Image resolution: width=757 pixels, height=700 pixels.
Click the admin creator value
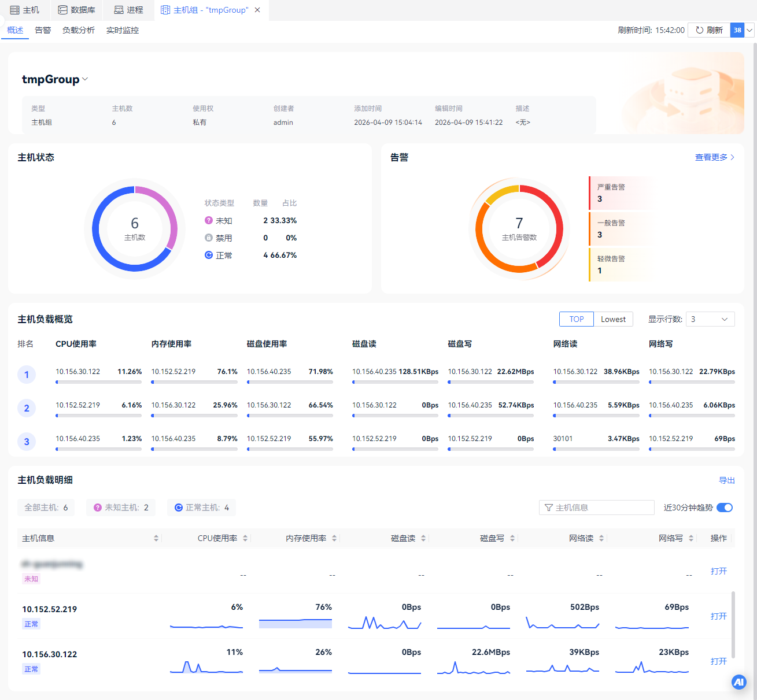283,123
